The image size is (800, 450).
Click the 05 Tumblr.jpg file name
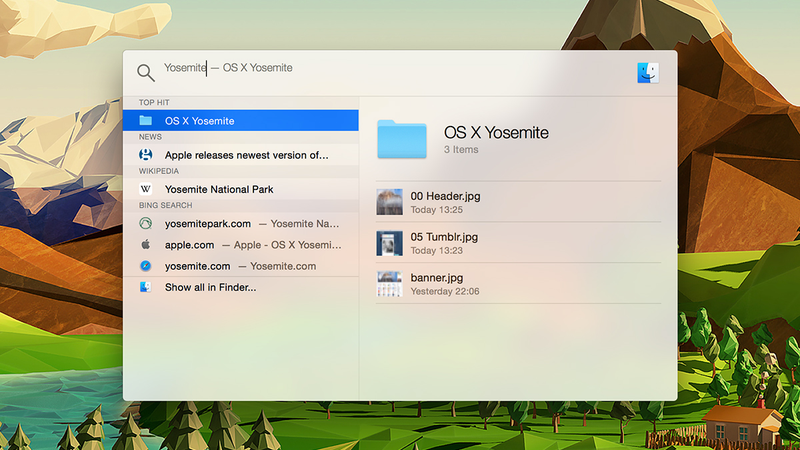[444, 237]
